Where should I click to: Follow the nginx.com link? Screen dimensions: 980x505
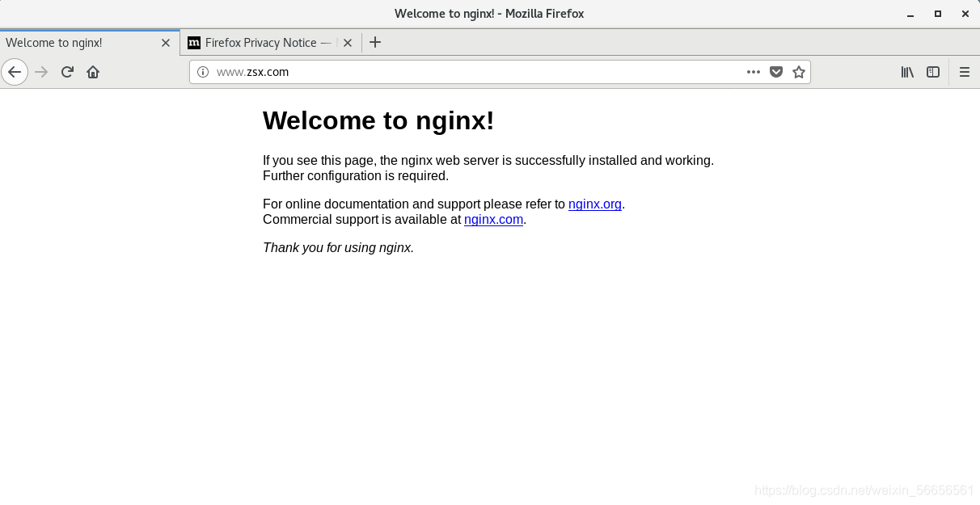[x=493, y=220]
